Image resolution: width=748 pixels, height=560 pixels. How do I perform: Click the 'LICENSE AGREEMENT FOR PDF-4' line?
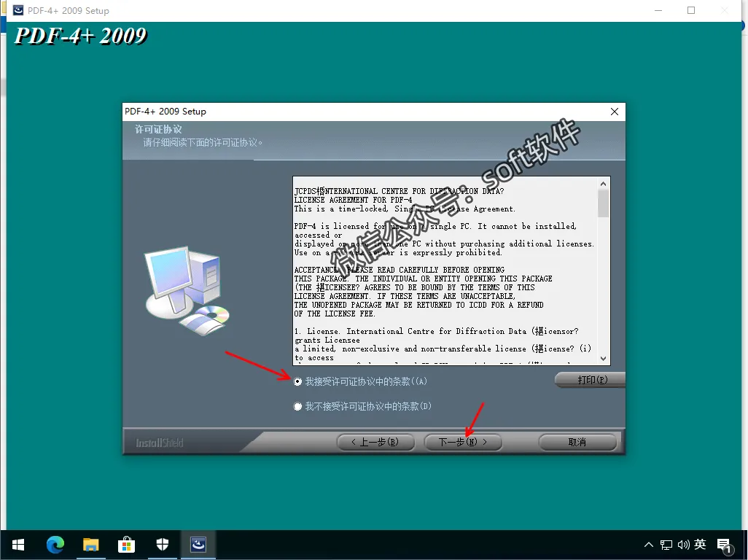[x=353, y=201]
